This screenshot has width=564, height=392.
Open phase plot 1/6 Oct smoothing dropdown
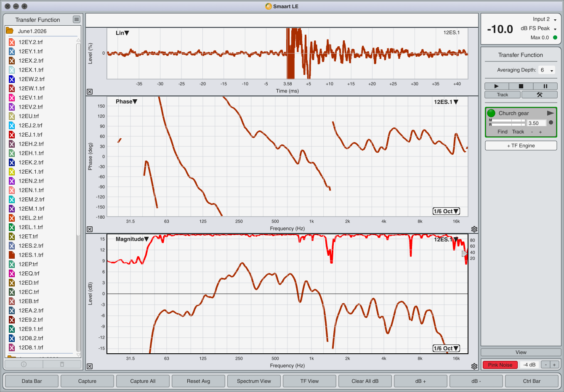446,211
